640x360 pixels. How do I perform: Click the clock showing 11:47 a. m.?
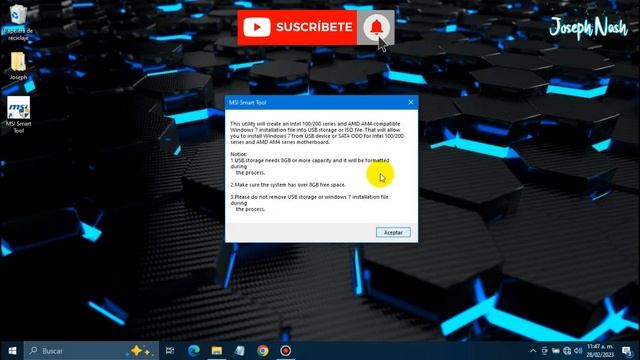pyautogui.click(x=600, y=351)
